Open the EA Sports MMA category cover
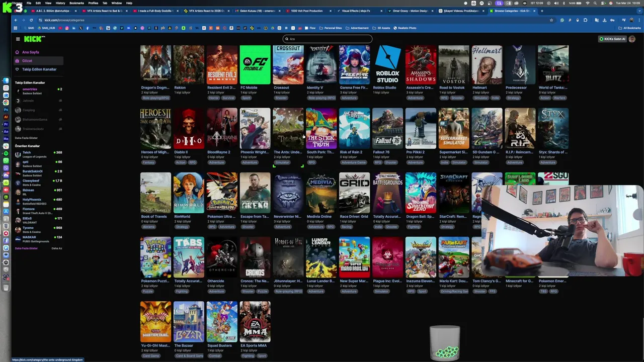This screenshot has height=362, width=644. tap(255, 322)
